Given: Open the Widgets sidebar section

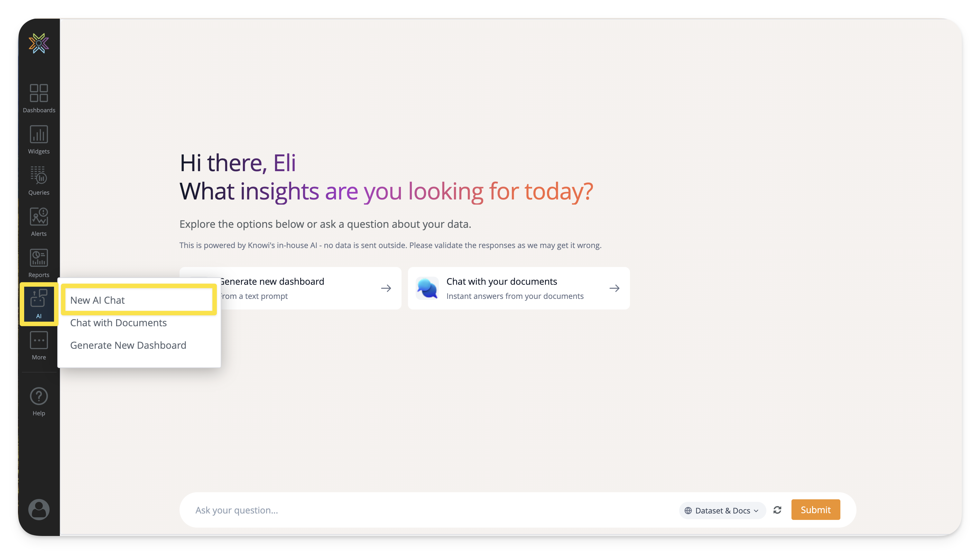Looking at the screenshot, I should click(39, 139).
